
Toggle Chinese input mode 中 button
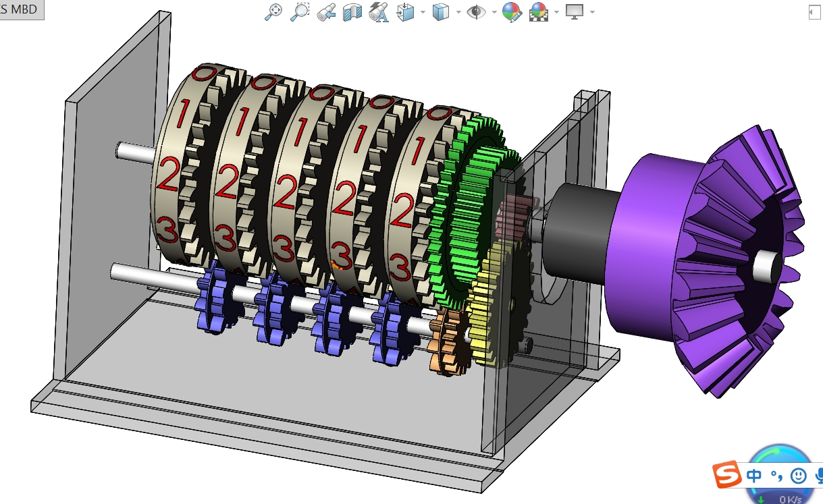(x=753, y=476)
